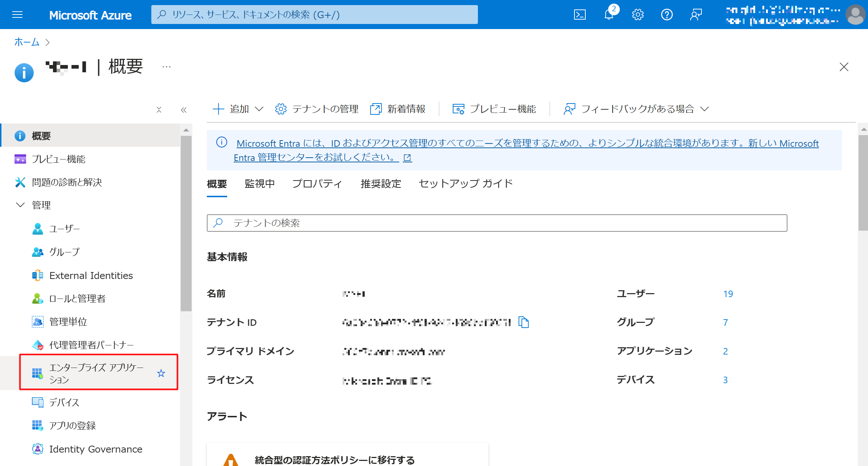Click the sidebar vertical scrollbar thumb
This screenshot has width=868, height=466.
click(x=186, y=223)
